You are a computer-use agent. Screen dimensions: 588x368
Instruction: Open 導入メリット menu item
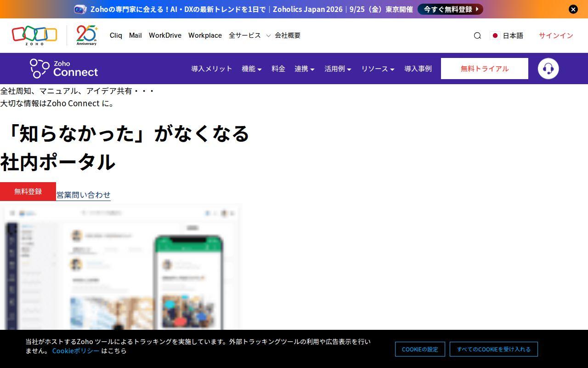click(x=212, y=69)
